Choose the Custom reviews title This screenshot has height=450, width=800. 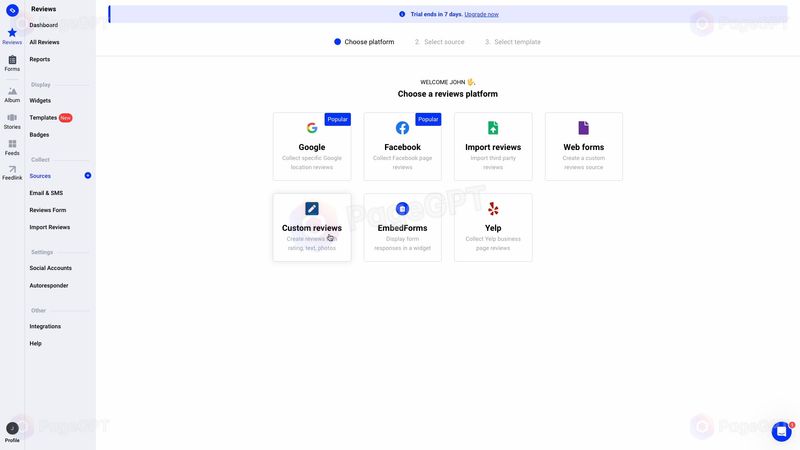[312, 228]
